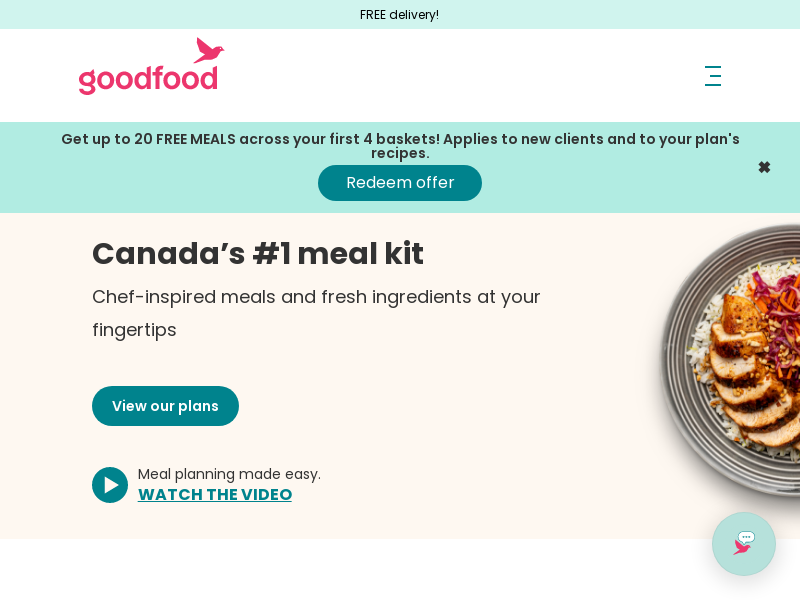Click the pink bird above goodfood logo
Viewport: 800px width, 600px height.
(x=208, y=50)
